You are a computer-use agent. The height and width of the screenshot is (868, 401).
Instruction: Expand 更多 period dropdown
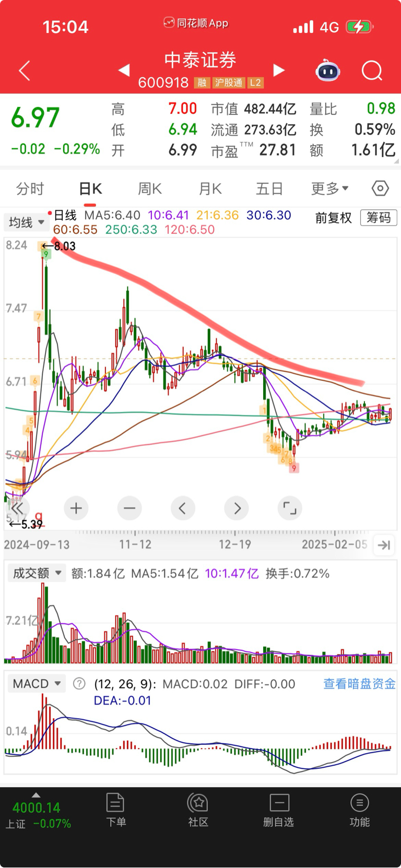coord(329,188)
